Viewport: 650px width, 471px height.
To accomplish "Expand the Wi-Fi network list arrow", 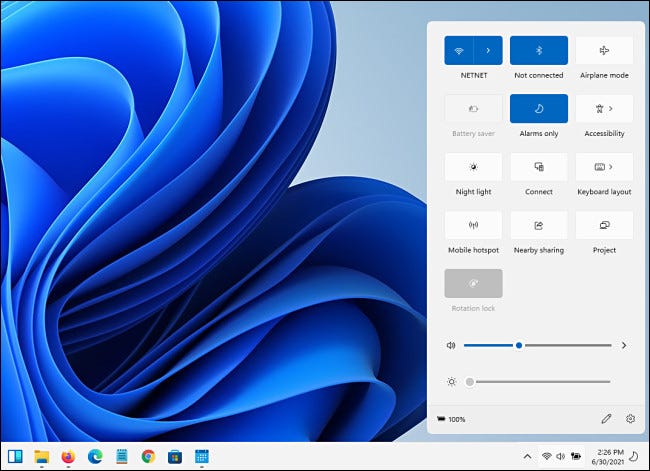I will coord(488,51).
